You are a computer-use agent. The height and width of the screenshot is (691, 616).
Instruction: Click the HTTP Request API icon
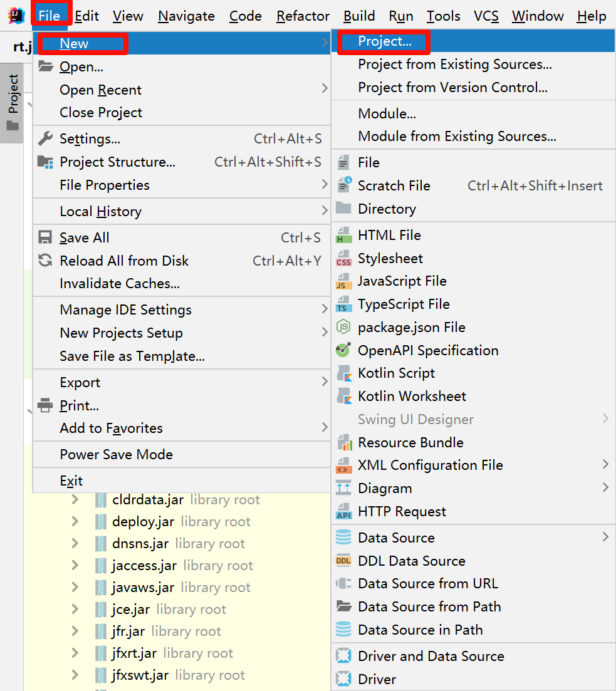(343, 512)
